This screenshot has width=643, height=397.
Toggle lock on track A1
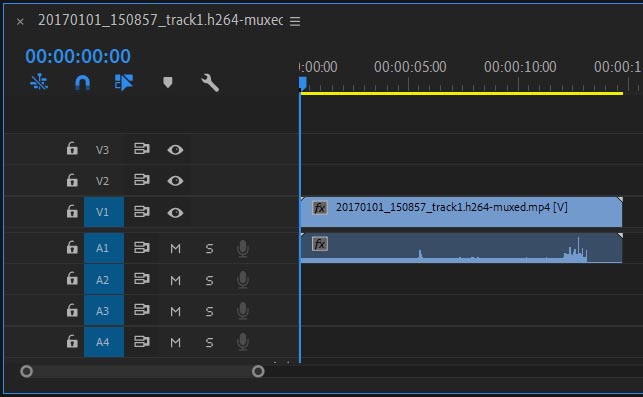[x=72, y=247]
